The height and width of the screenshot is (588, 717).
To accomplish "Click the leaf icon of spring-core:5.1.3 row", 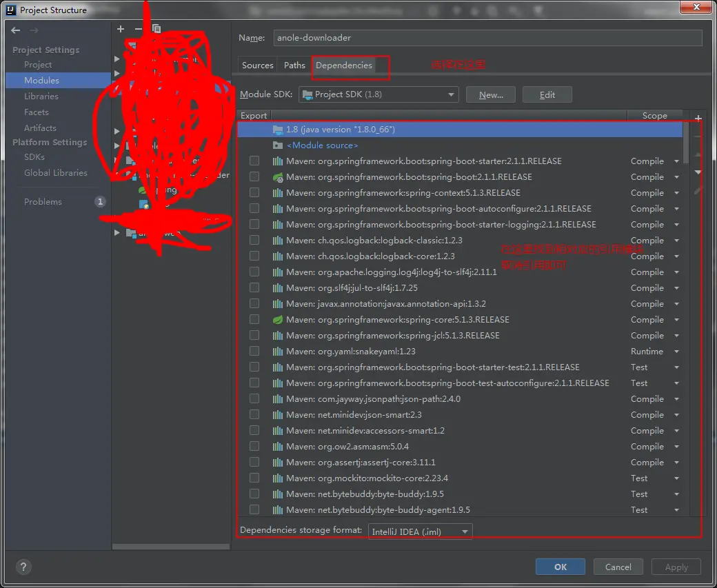I will (278, 320).
